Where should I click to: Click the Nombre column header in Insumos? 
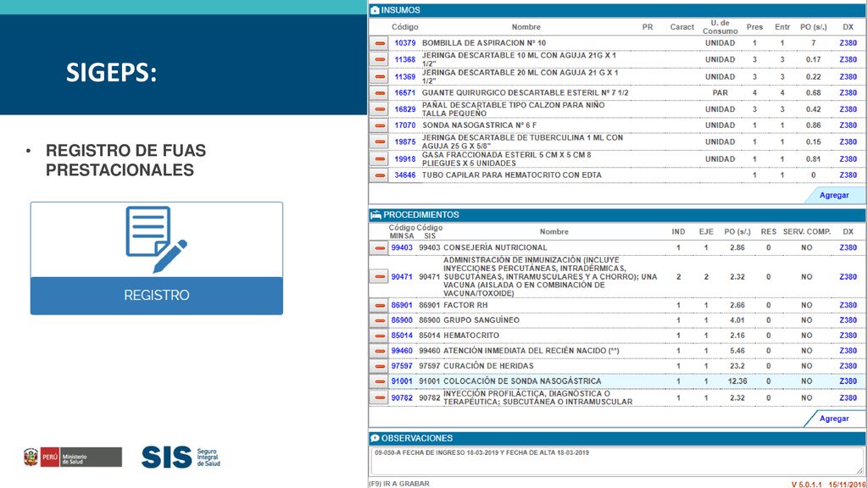[x=526, y=27]
